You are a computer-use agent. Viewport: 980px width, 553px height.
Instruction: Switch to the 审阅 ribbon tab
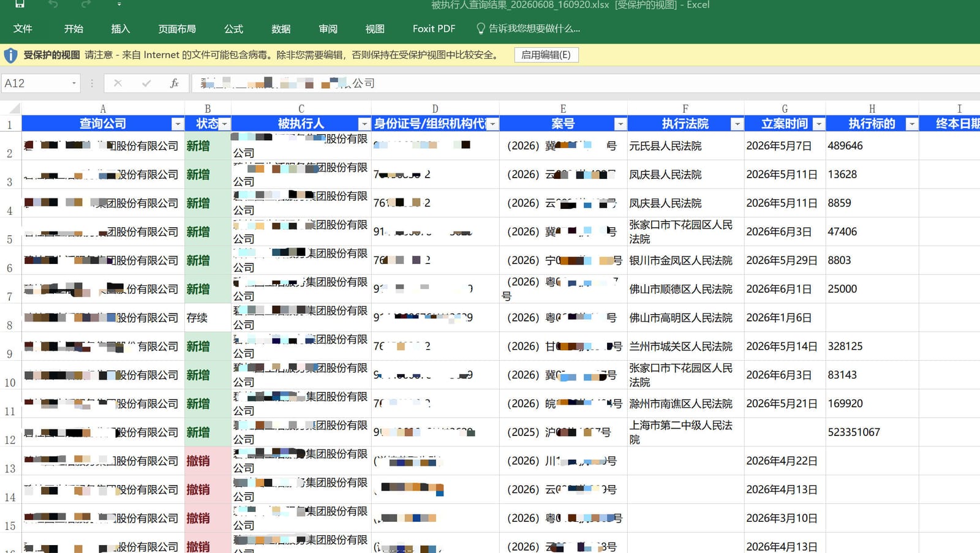pos(328,29)
